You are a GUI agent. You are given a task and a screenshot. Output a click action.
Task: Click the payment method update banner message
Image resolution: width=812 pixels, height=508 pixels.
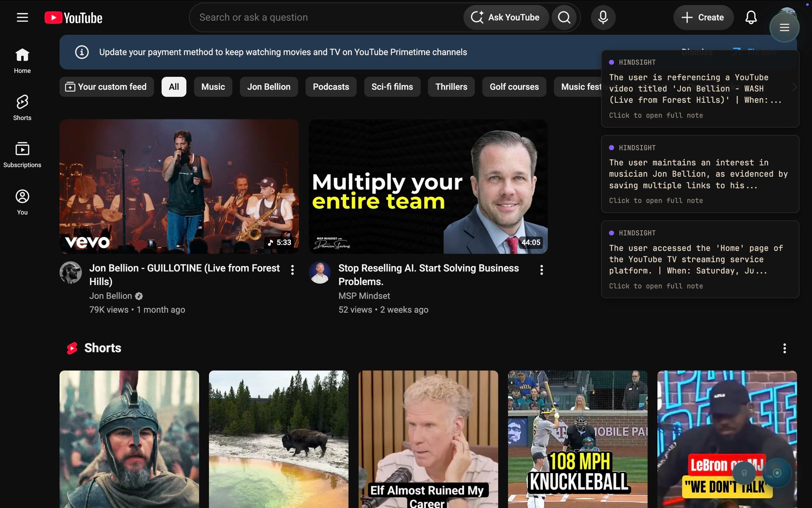point(283,52)
